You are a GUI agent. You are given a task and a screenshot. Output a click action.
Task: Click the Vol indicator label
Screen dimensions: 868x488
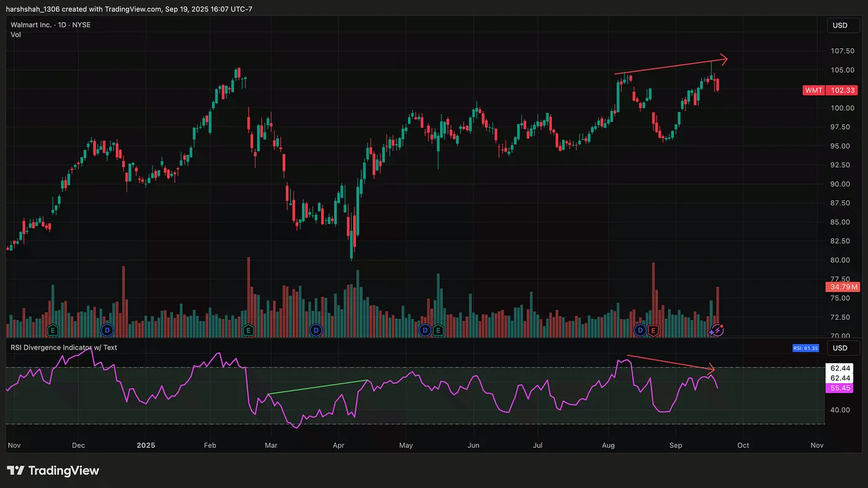(x=15, y=35)
